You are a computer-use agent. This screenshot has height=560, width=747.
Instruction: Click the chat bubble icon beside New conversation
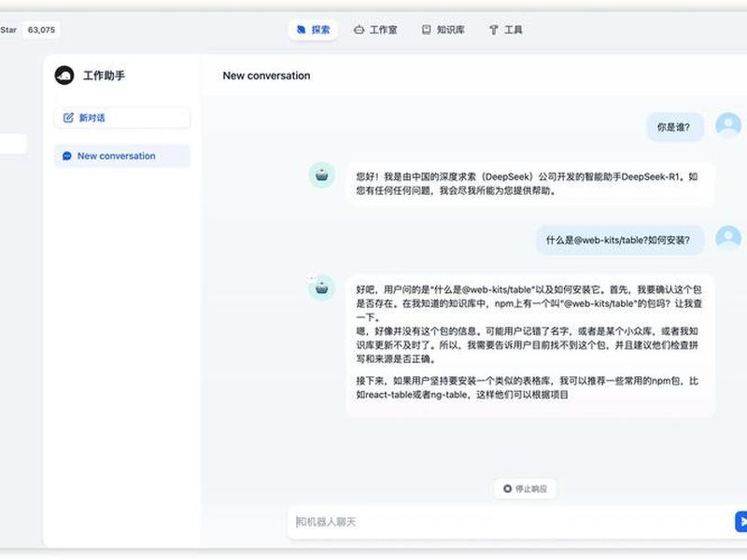tap(67, 156)
